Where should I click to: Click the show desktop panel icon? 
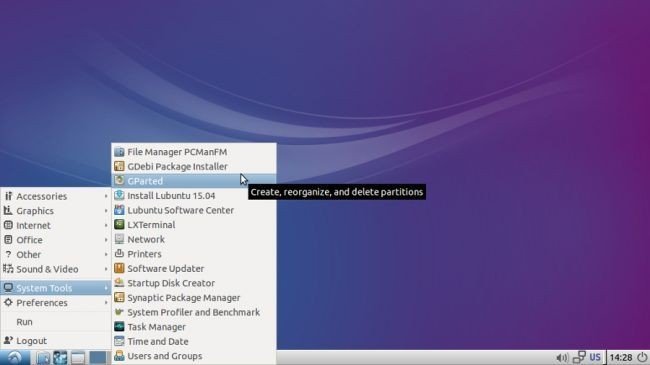pyautogui.click(x=78, y=358)
